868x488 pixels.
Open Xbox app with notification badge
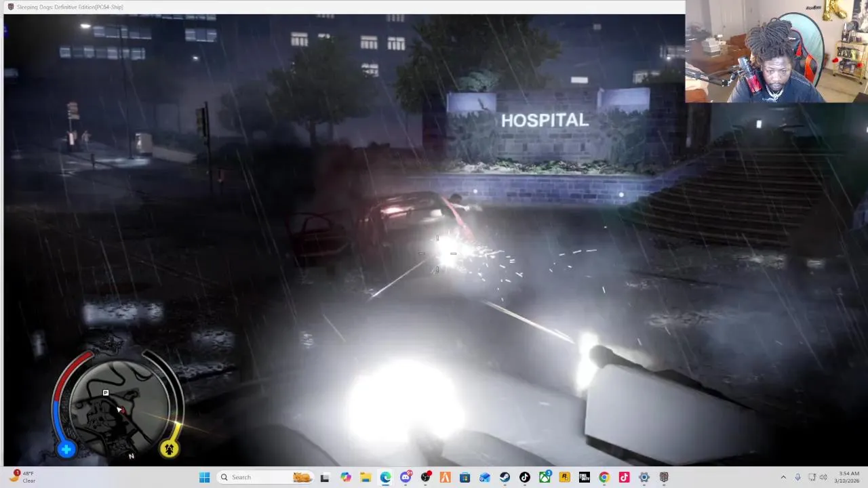pos(545,477)
